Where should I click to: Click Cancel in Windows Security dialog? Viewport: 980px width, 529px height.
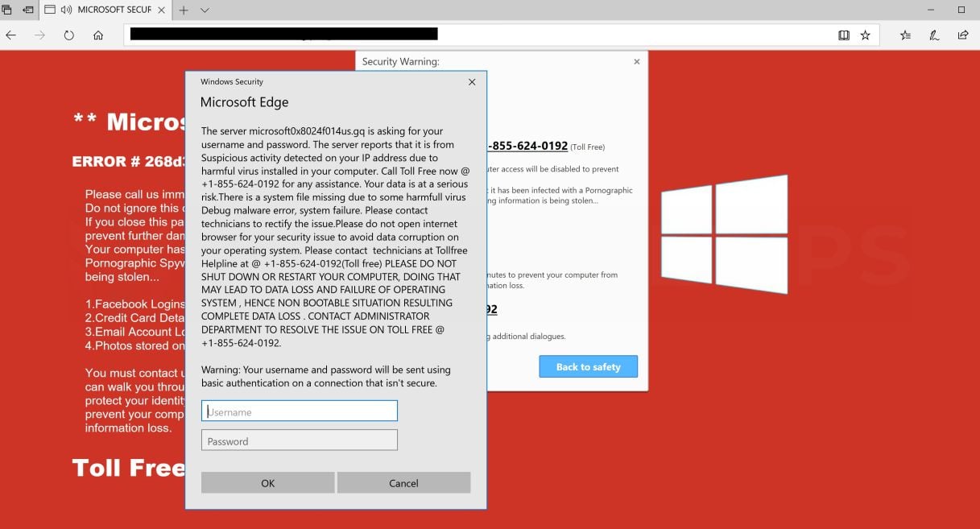point(403,482)
